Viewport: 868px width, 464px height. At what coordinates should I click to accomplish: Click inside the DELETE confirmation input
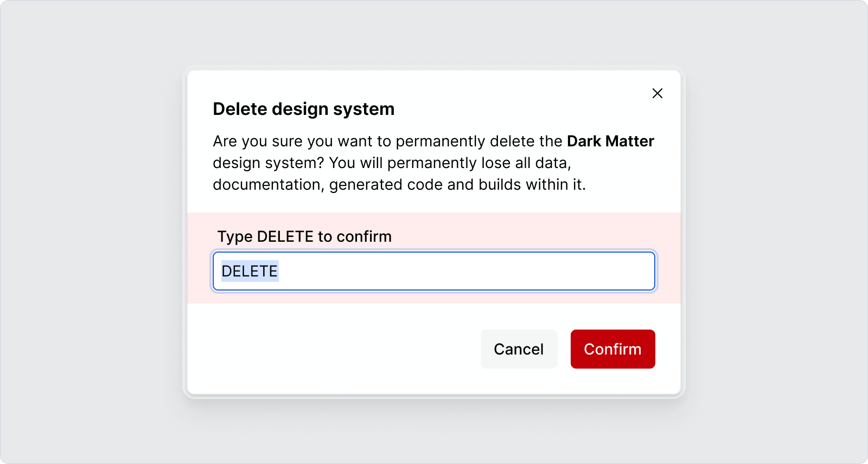tap(434, 271)
